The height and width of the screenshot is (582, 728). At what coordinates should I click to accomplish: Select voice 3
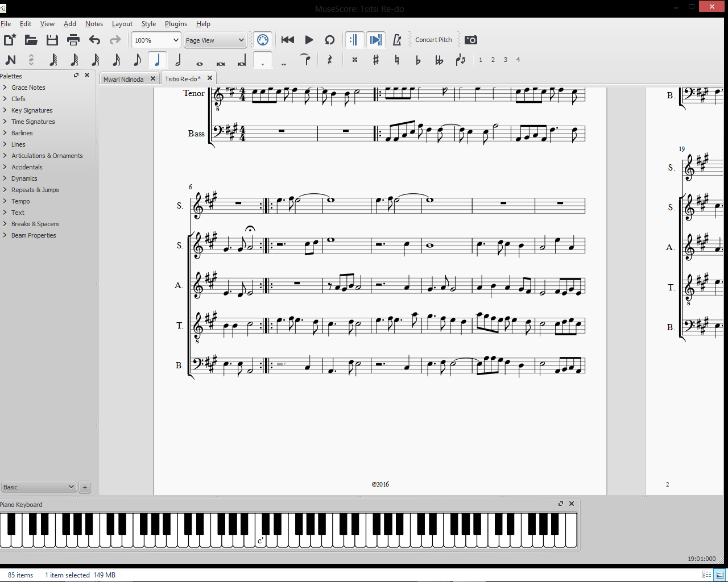pyautogui.click(x=506, y=60)
